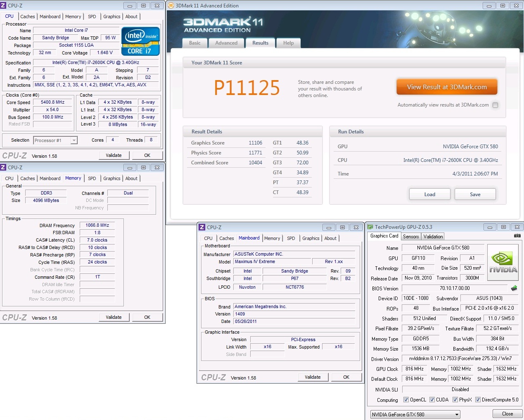Screen dimensions: 524x420
Task: Open the Sensors tab in GPU-Z
Action: click(x=411, y=237)
